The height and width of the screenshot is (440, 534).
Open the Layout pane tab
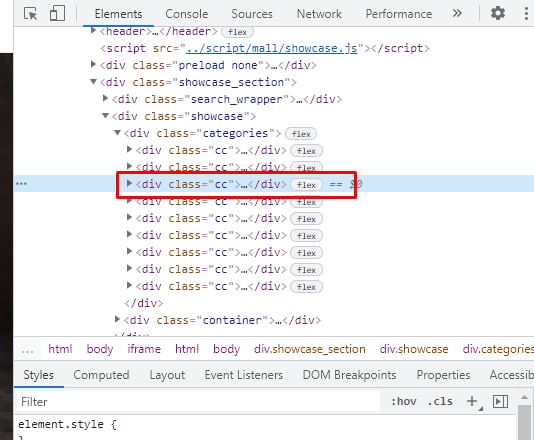167,375
